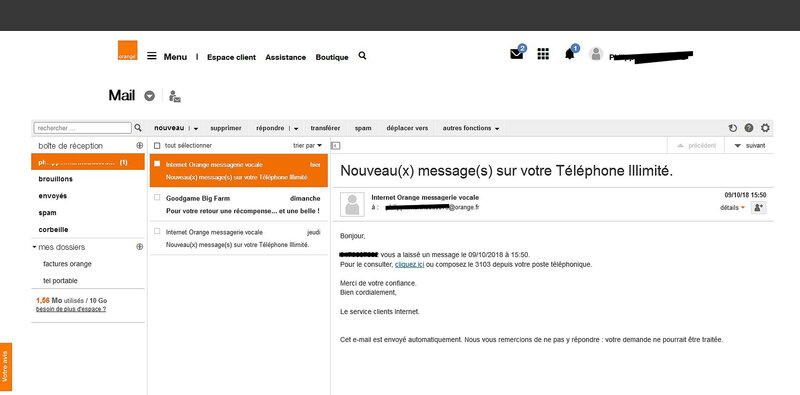Viewport: 800px width, 395px height.
Task: Open the bell notifications icon
Action: point(569,54)
